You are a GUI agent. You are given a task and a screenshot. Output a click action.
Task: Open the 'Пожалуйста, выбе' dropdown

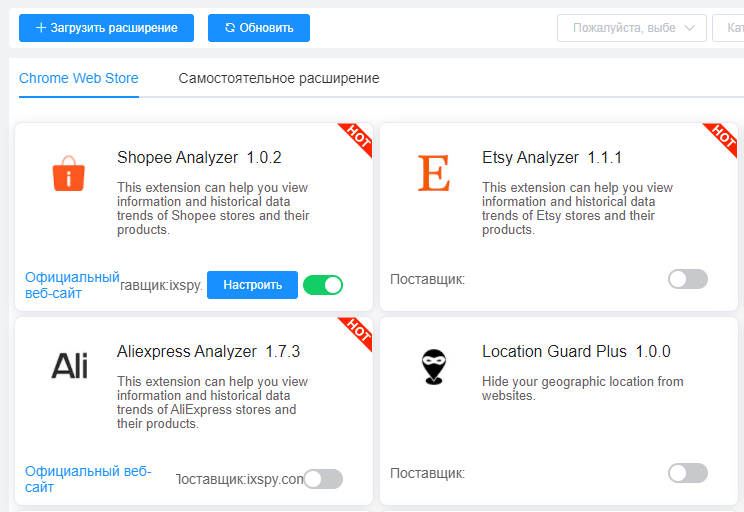point(632,28)
